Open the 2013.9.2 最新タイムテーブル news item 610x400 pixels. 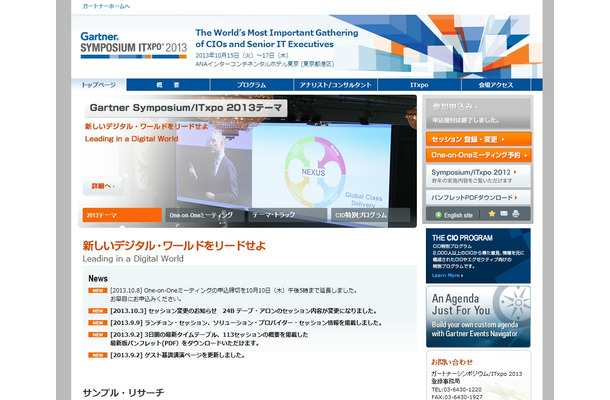209,339
